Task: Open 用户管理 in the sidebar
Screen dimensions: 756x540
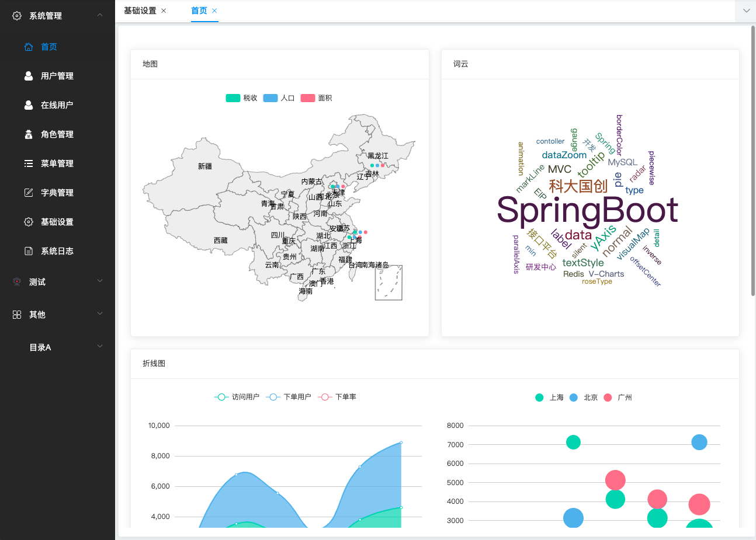Action: [x=57, y=76]
